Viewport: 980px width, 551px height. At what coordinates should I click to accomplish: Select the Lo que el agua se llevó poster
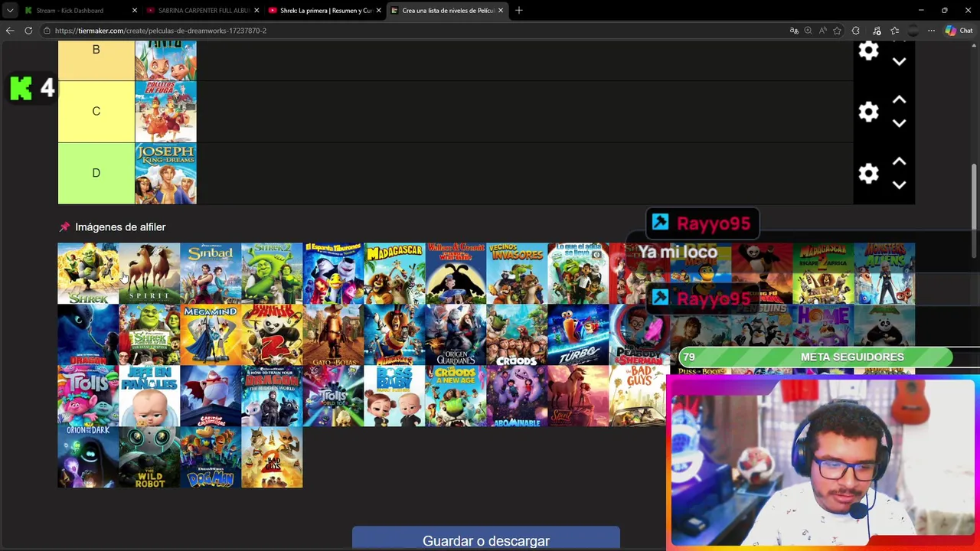[578, 273]
